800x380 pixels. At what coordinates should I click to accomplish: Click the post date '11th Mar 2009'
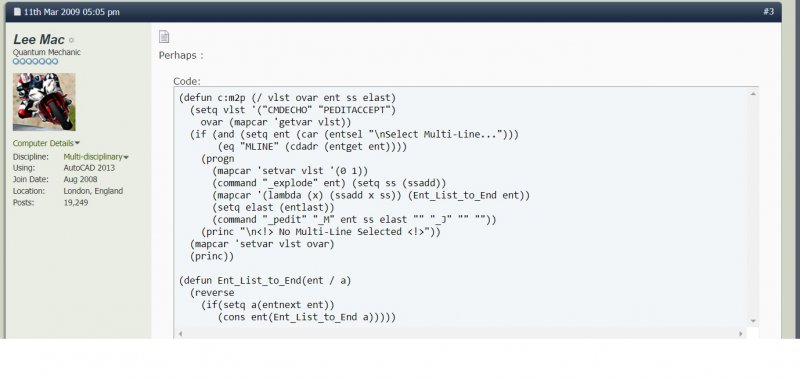[51, 11]
